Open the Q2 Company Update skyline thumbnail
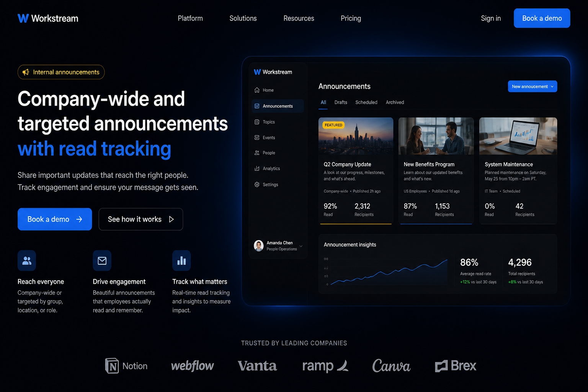Viewport: 588px width, 392px height. [356, 136]
